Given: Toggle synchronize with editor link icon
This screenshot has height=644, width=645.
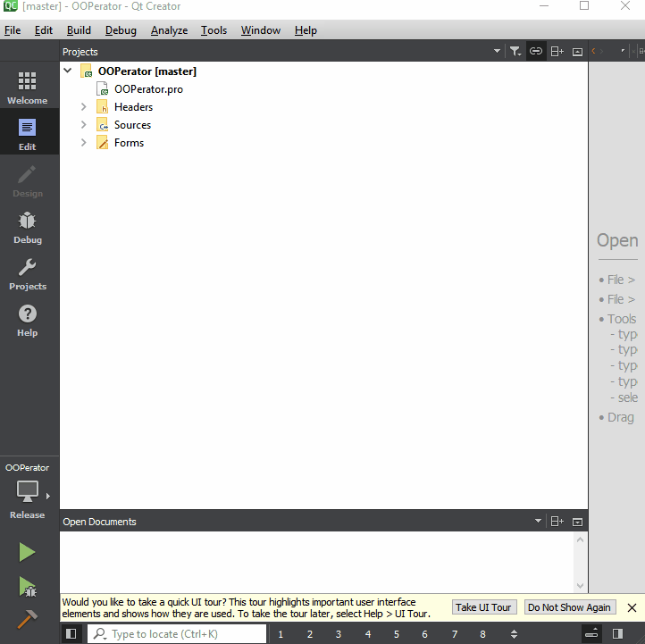Looking at the screenshot, I should pyautogui.click(x=536, y=52).
